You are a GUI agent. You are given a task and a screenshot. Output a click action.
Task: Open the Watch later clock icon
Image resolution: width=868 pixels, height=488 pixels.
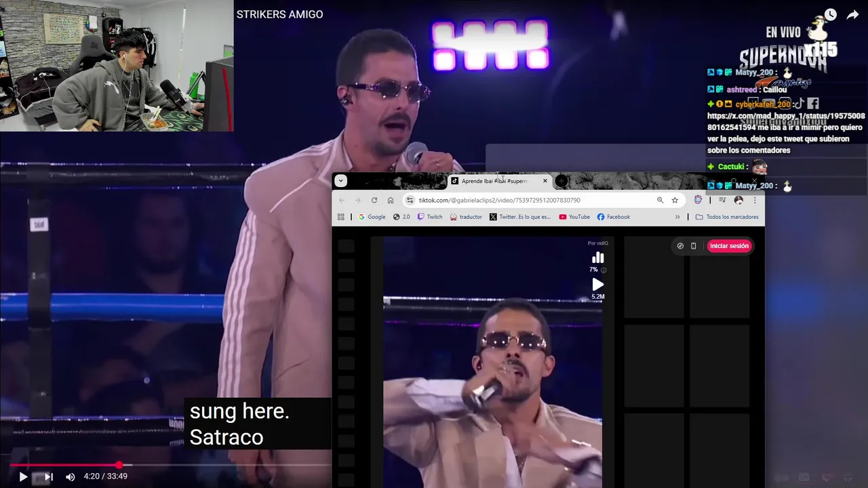click(831, 15)
